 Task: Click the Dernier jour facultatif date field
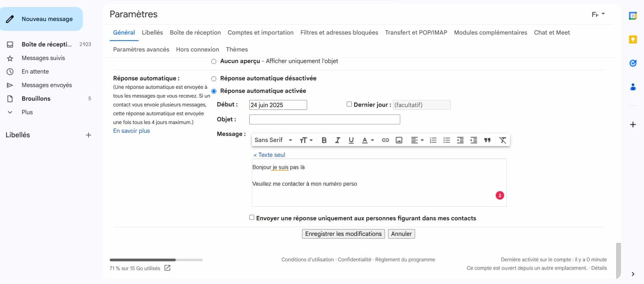coord(422,105)
